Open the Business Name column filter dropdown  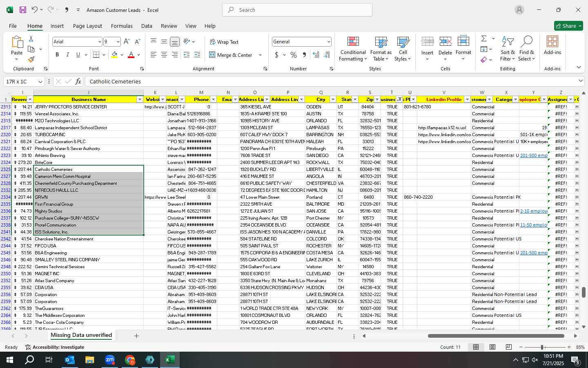[x=140, y=100]
